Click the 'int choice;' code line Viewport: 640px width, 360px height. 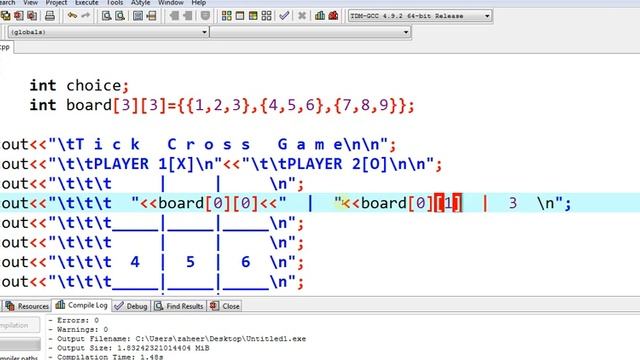pos(79,86)
